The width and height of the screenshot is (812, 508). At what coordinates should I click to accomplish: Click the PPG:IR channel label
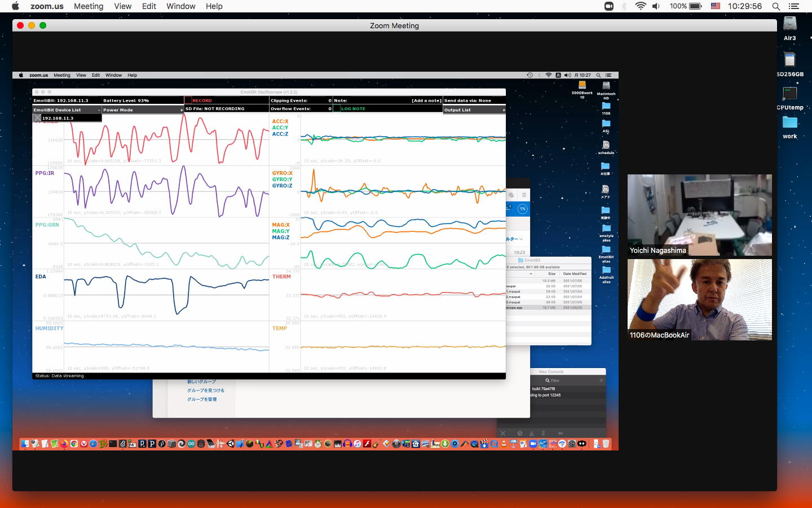click(45, 173)
